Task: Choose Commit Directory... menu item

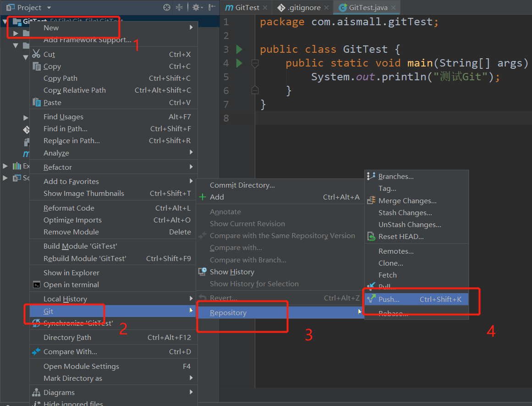Action: click(x=280, y=185)
